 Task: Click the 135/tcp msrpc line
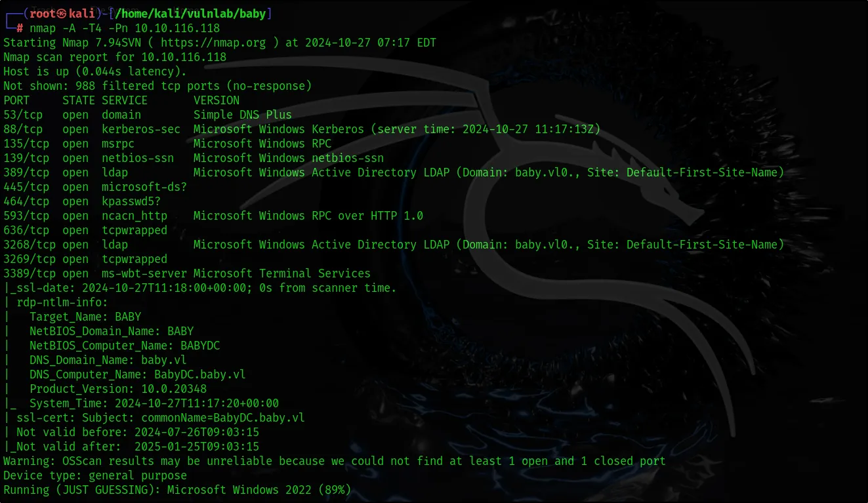(x=167, y=144)
